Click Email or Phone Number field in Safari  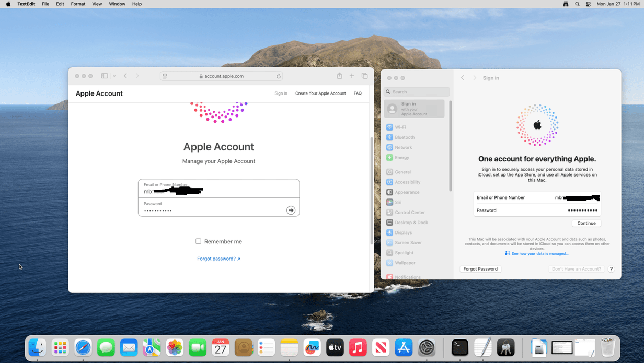[x=218, y=189]
